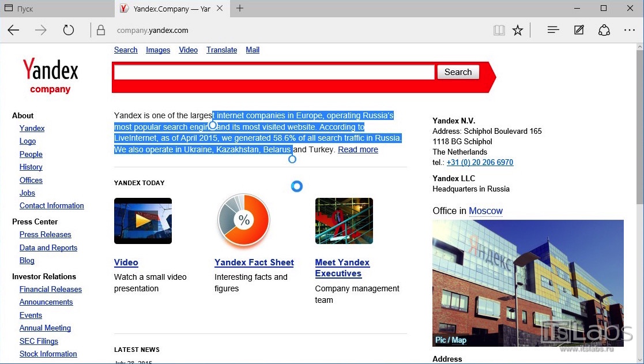
Task: Open the Video link in the top navigation
Action: (188, 50)
